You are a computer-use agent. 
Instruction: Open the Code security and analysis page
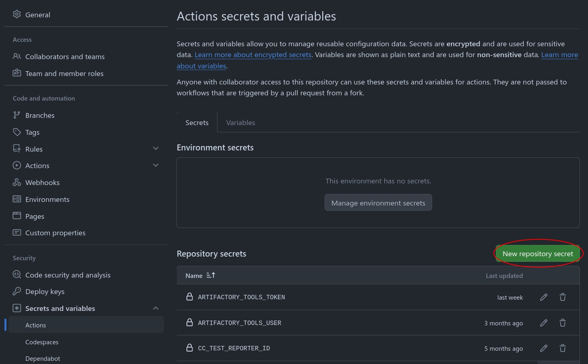pos(68,275)
